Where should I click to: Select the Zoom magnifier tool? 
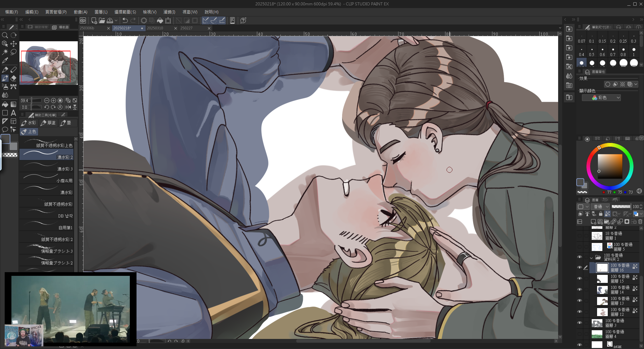pos(5,35)
